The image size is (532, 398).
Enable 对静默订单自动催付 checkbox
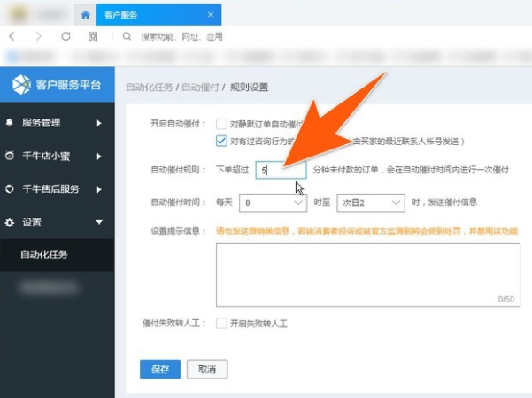coord(221,124)
